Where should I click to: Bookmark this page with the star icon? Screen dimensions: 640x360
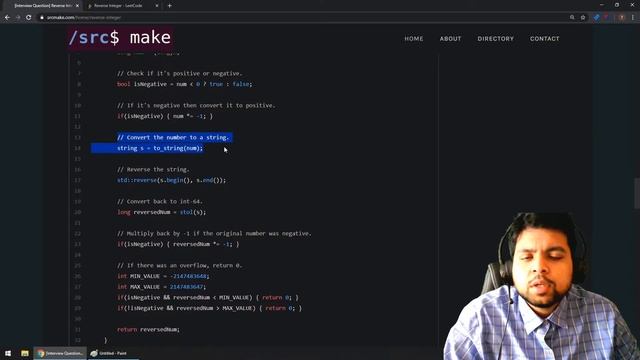(583, 18)
